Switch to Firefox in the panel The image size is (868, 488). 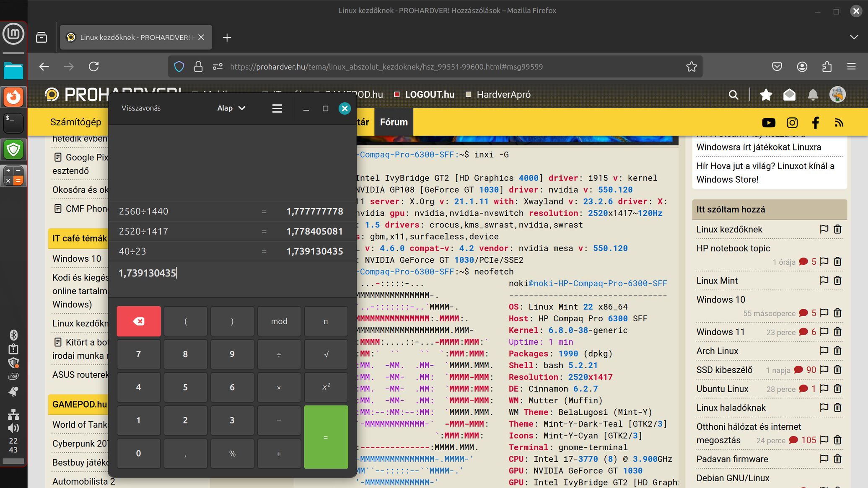tap(13, 97)
